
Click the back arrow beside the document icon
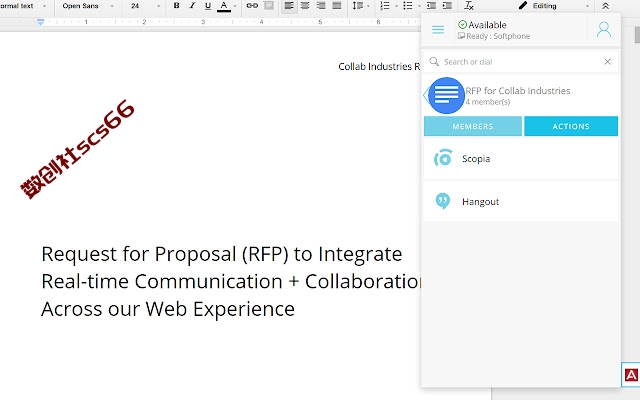(426, 95)
